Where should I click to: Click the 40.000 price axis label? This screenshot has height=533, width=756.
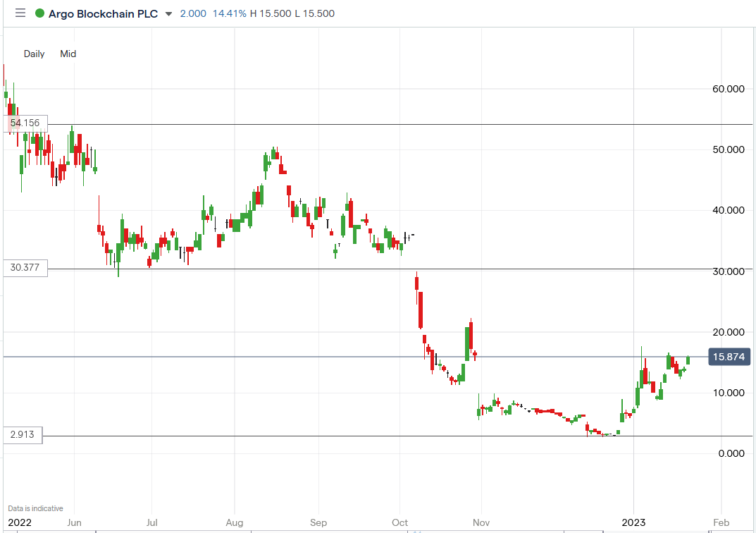click(728, 210)
